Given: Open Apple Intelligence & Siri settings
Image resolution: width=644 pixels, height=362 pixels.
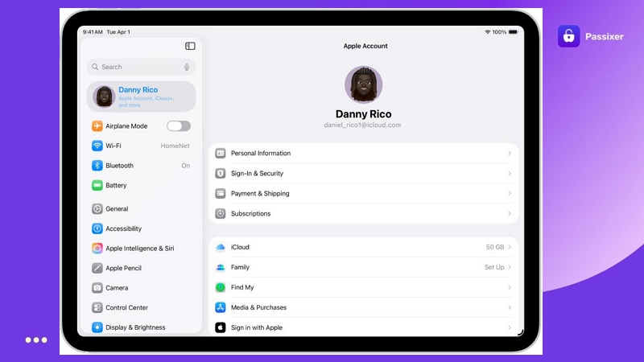Looking at the screenshot, I should 141,249.
